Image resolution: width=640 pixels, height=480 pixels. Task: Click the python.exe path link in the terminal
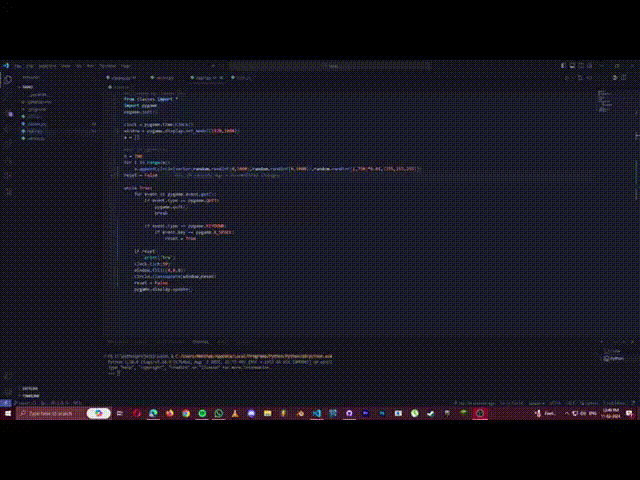click(254, 356)
